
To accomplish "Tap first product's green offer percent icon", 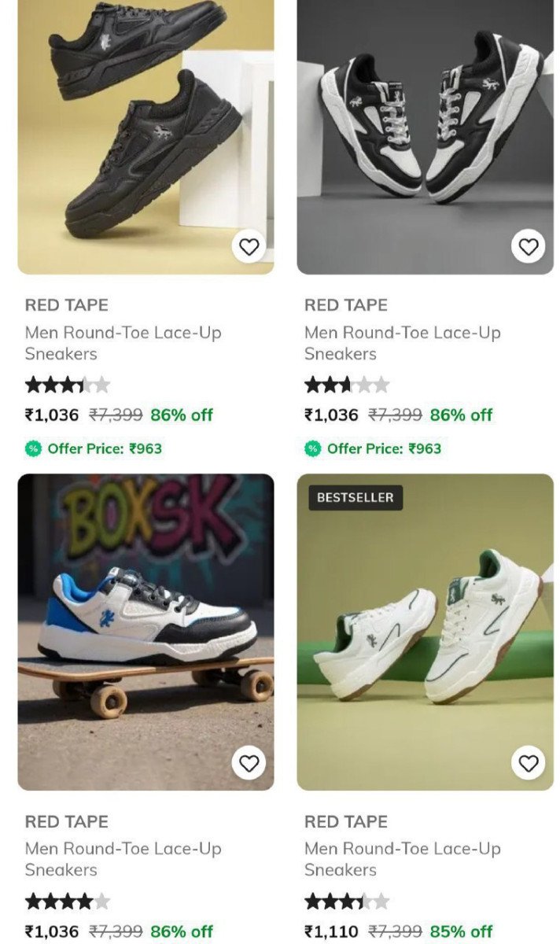I will pyautogui.click(x=33, y=448).
